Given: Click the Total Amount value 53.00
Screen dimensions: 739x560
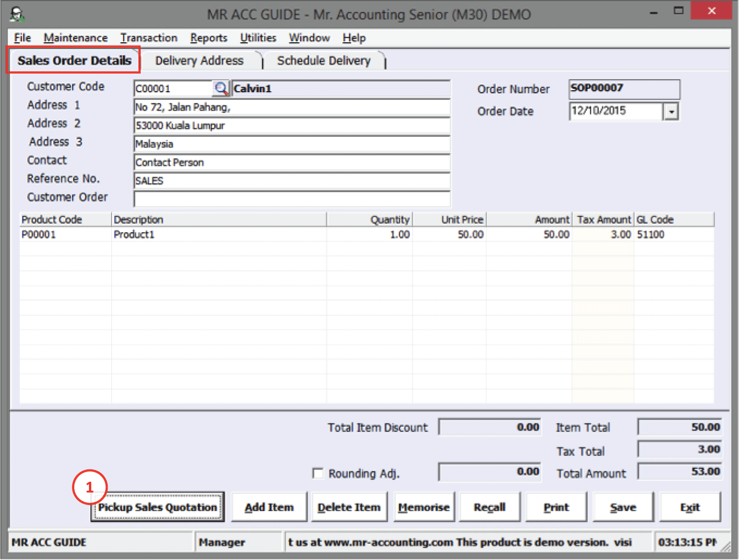Looking at the screenshot, I should pos(680,472).
